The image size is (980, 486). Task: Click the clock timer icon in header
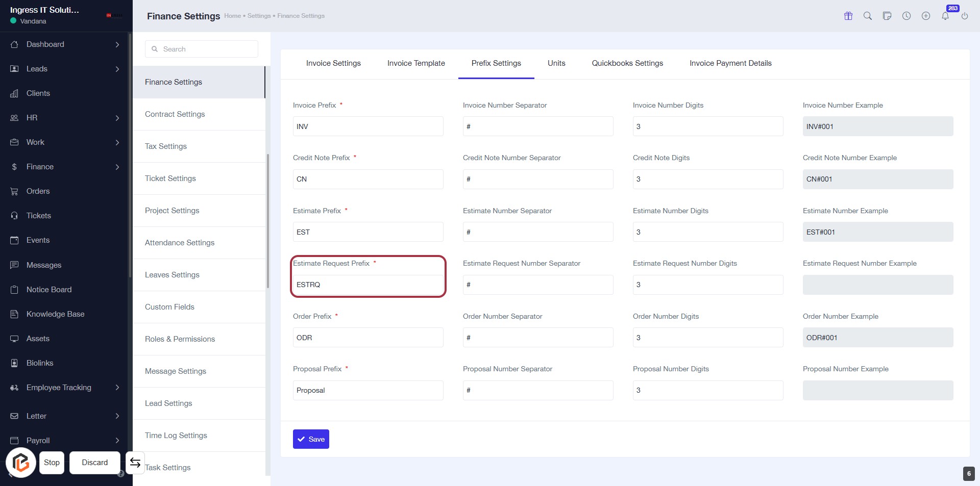(x=906, y=16)
